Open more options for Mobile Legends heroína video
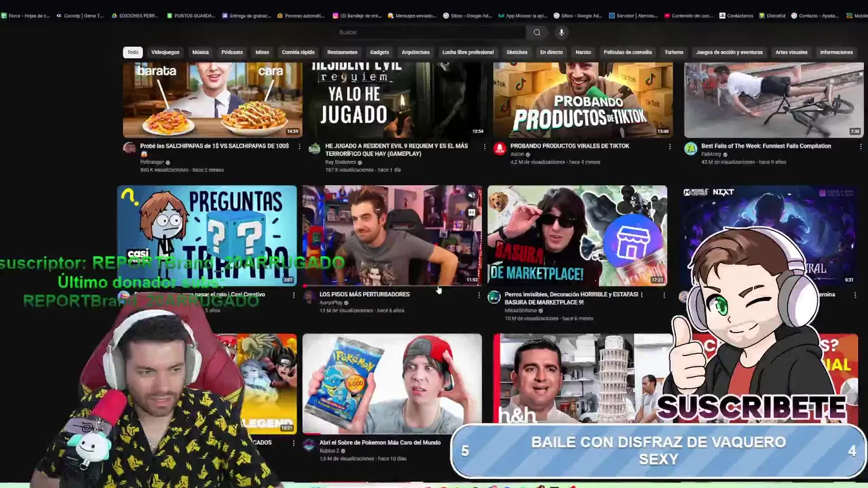This screenshot has height=488, width=868. tap(854, 295)
